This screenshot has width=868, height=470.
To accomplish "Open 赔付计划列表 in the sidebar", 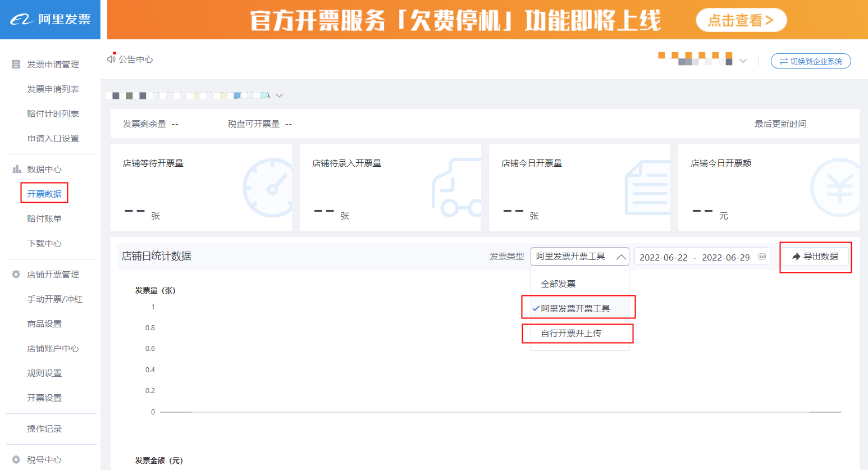I will click(x=53, y=114).
